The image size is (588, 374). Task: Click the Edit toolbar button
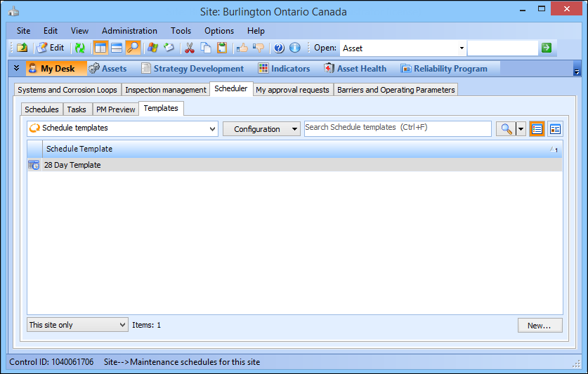tap(50, 48)
